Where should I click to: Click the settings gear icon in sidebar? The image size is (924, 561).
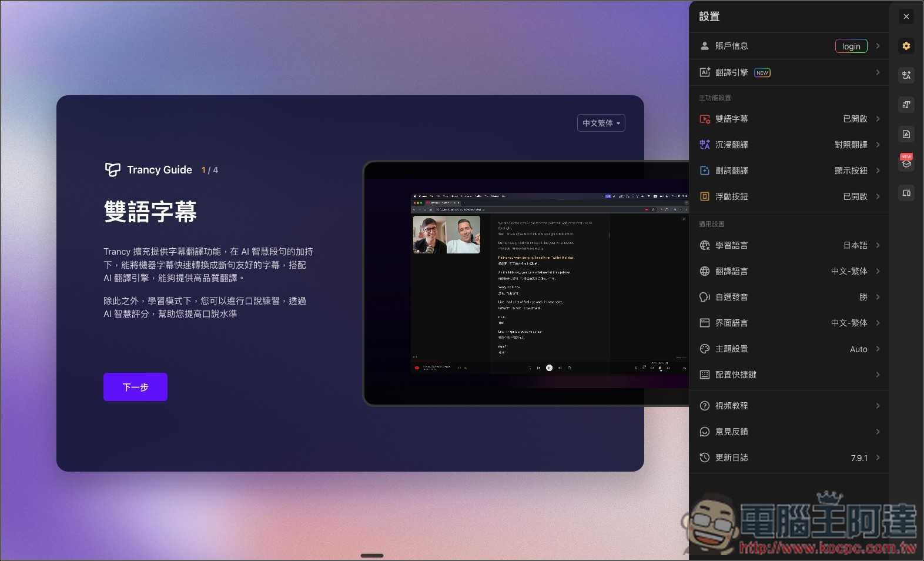[906, 46]
